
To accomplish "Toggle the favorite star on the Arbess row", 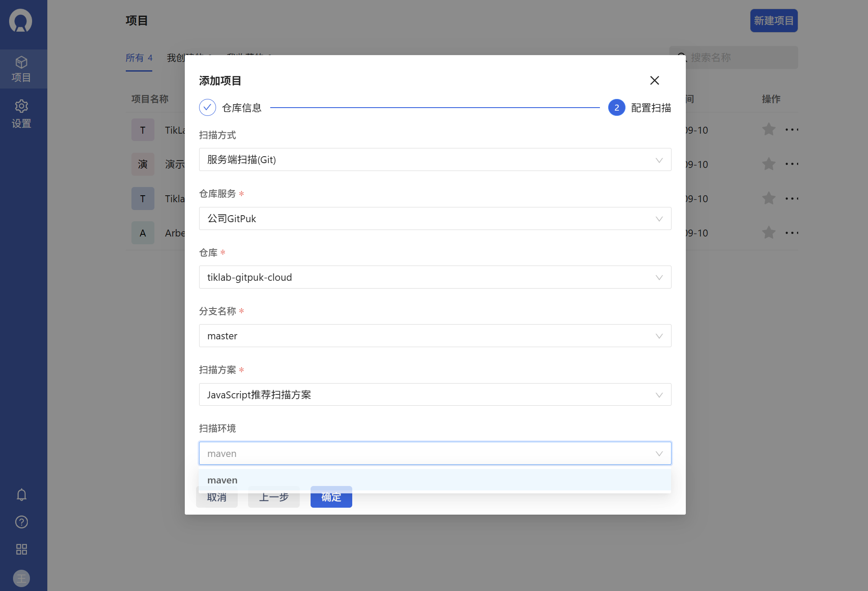I will click(769, 233).
